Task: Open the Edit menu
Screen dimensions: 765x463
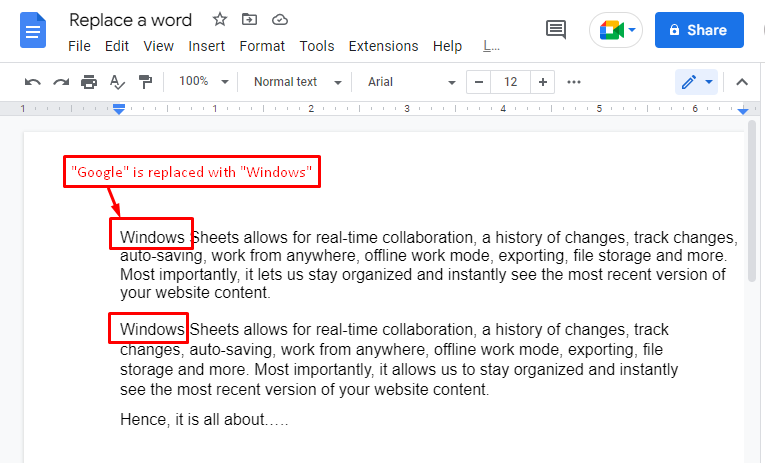Action: coord(117,46)
